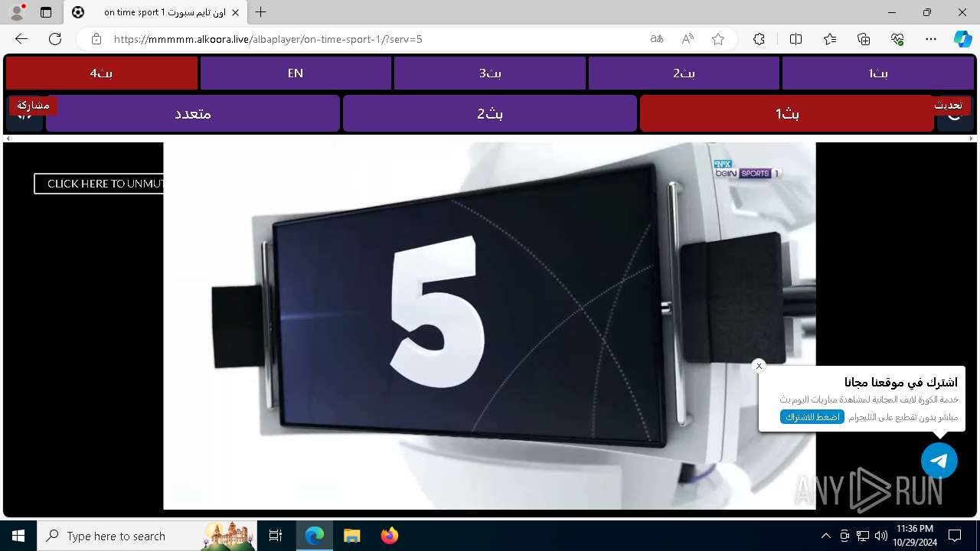
Task: Click the address bar URL
Action: click(268, 39)
